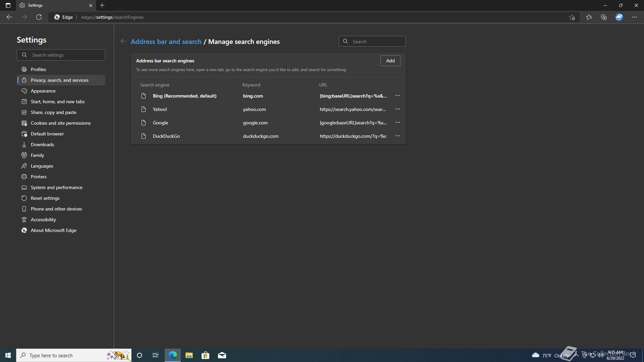
Task: Open more actions for Bing row
Action: 398,96
